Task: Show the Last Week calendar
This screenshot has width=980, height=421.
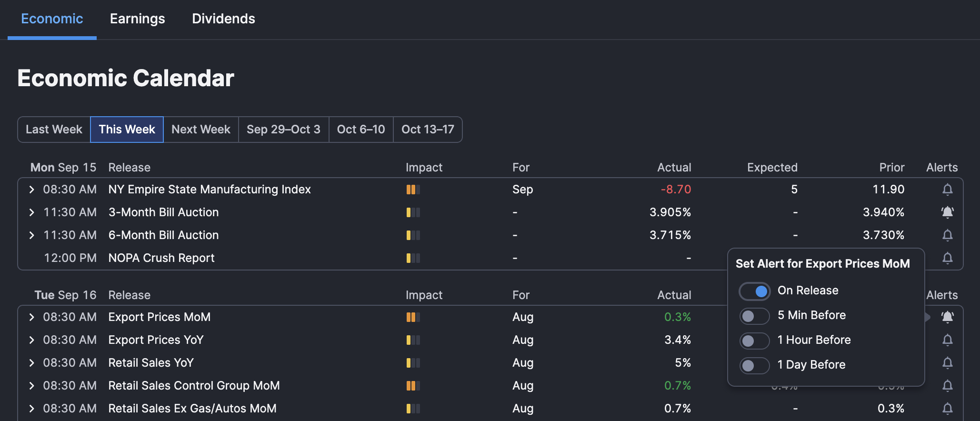Action: coord(54,130)
